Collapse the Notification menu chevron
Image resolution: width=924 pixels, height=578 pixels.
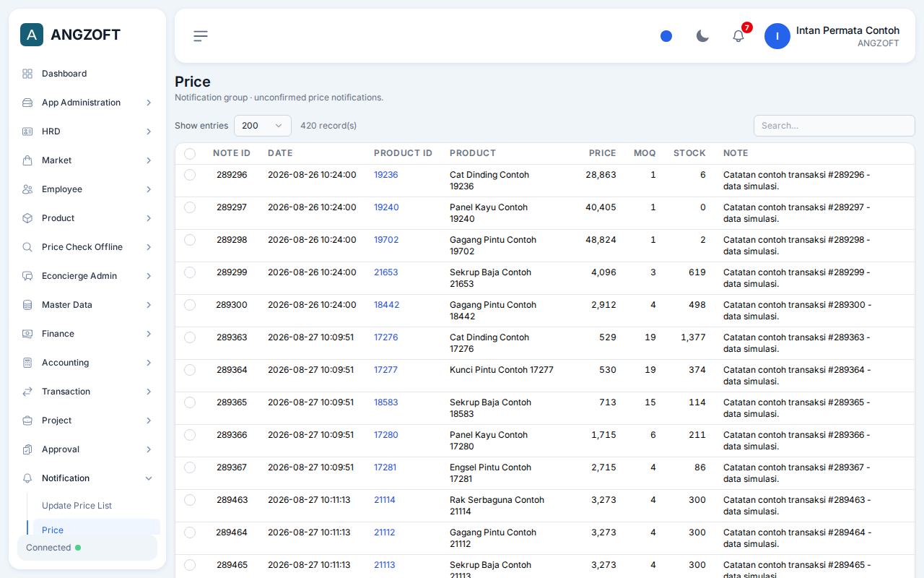point(149,478)
